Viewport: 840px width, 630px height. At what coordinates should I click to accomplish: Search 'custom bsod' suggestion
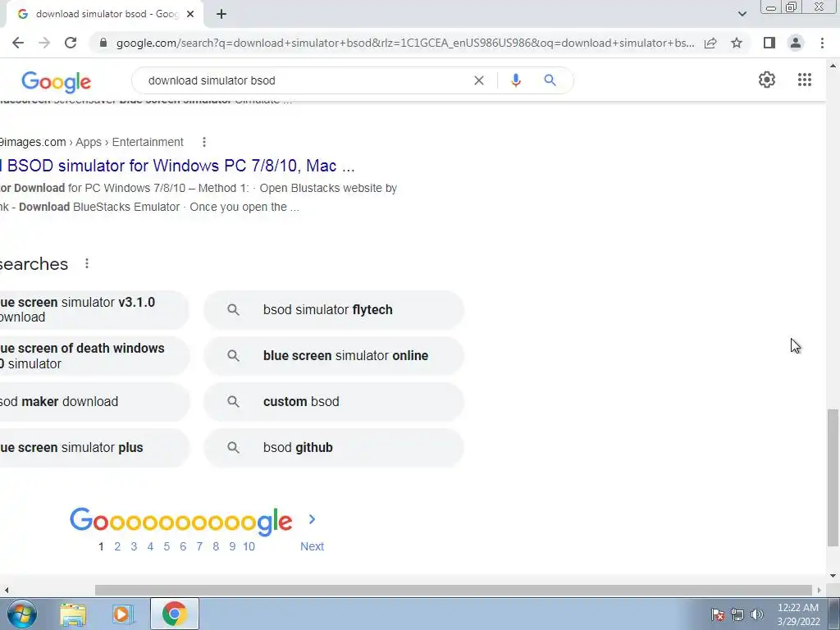334,402
